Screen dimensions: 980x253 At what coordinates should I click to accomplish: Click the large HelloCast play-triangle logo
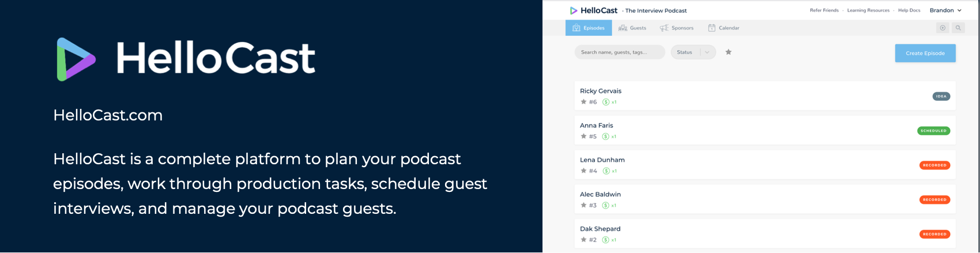click(76, 59)
